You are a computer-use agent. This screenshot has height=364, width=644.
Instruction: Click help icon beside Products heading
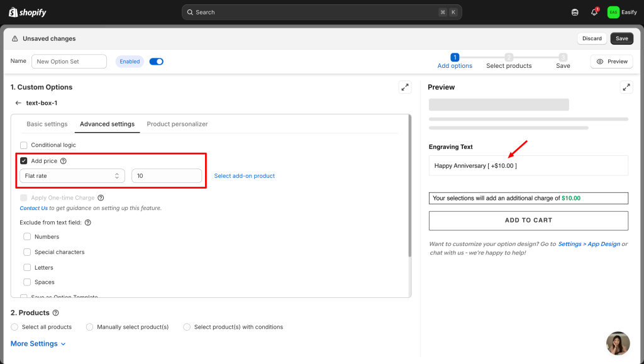point(56,313)
